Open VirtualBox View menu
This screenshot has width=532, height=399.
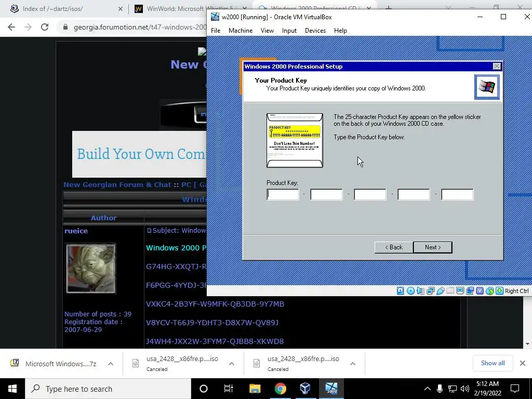267,31
